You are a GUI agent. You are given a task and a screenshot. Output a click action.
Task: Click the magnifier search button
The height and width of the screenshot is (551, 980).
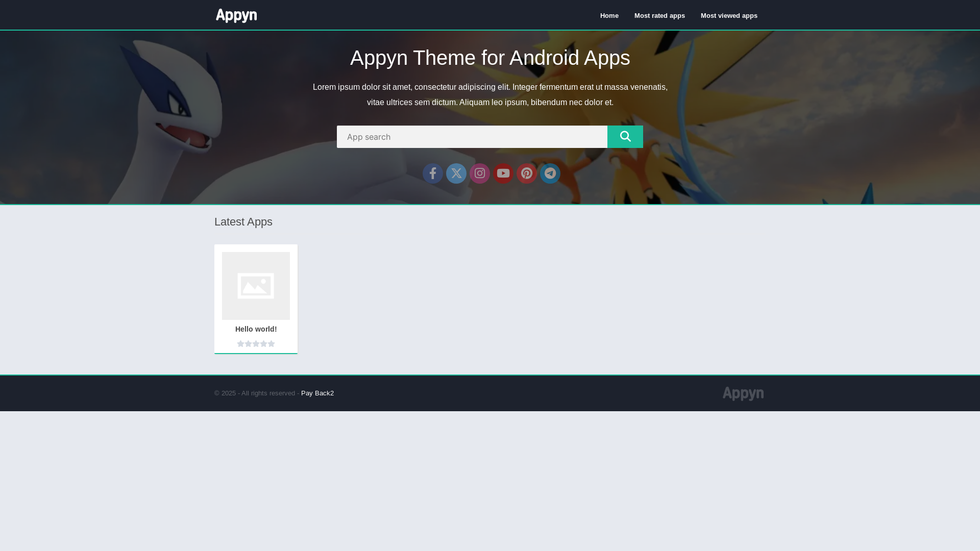tap(625, 137)
